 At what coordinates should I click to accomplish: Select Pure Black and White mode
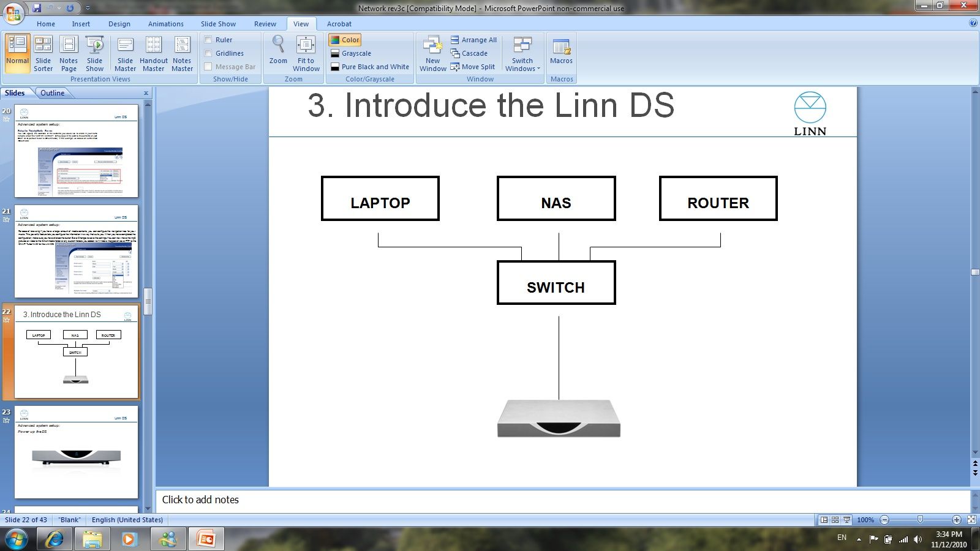[370, 67]
